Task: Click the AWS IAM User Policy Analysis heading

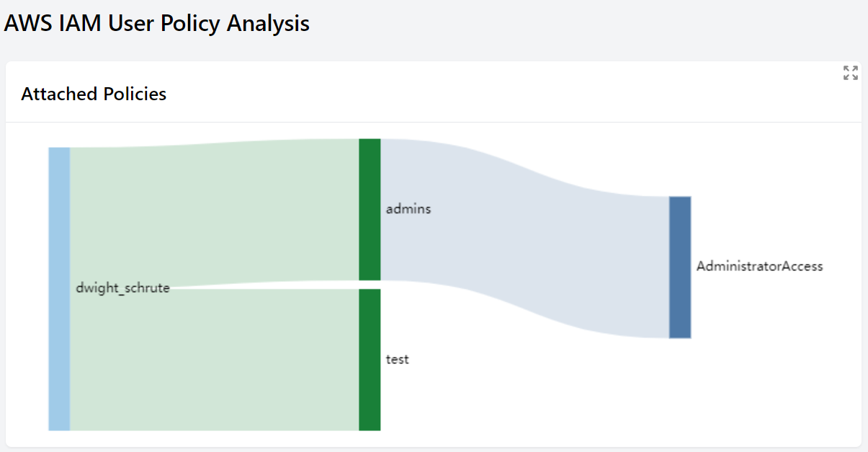Action: 157,23
